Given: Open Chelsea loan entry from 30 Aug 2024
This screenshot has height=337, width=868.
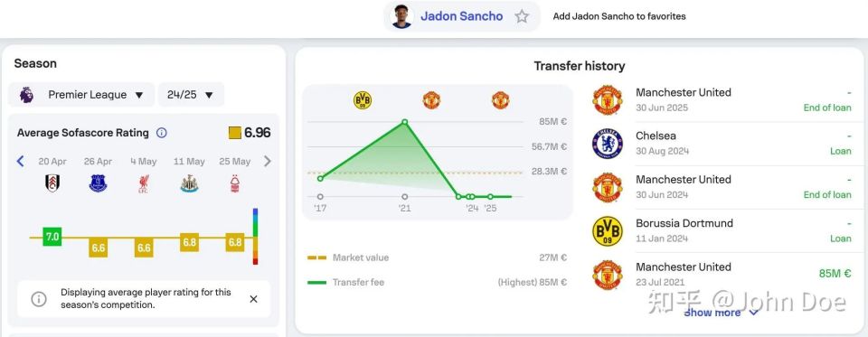Looking at the screenshot, I should [x=722, y=144].
